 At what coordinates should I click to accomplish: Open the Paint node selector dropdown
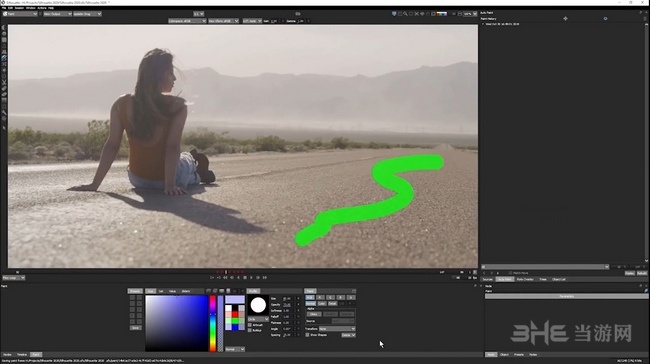[20, 14]
